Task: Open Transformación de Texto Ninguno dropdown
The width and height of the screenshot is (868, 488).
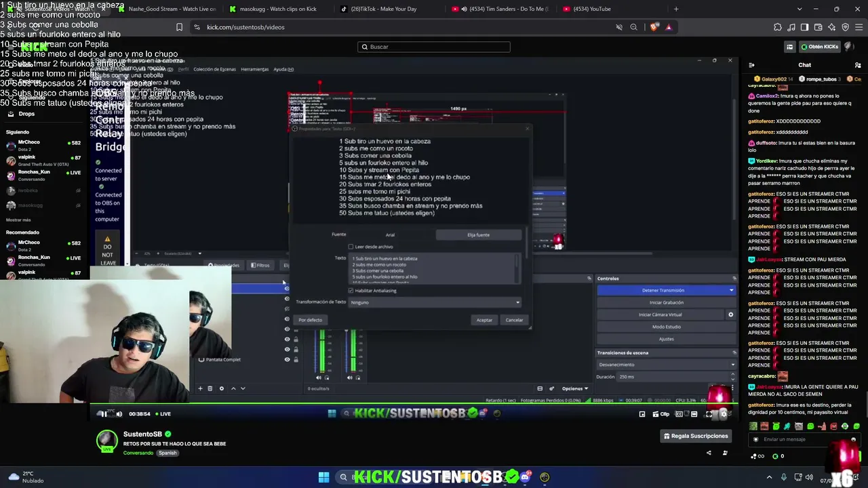Action: pos(435,302)
